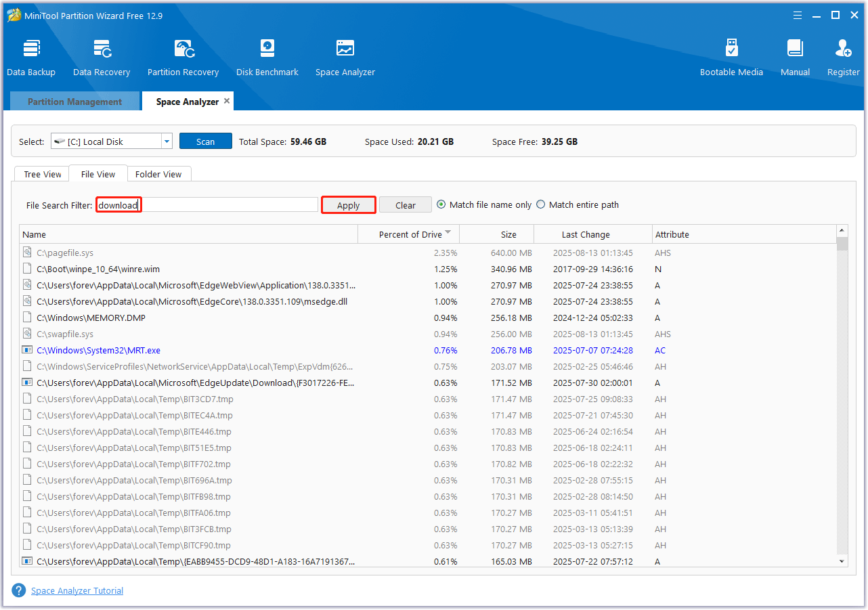Click the file icon of winre.wim

[27, 269]
